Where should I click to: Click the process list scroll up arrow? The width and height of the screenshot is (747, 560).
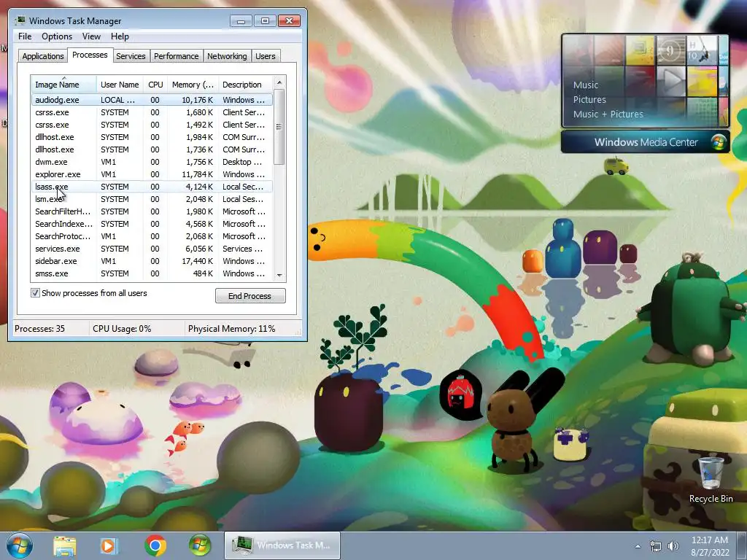tap(279, 82)
